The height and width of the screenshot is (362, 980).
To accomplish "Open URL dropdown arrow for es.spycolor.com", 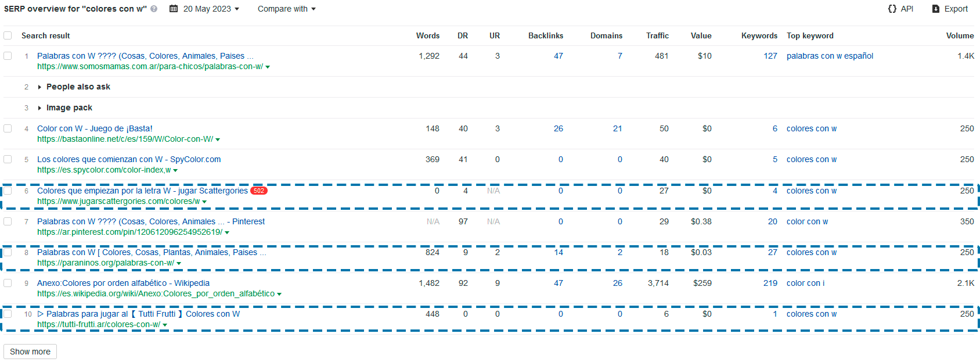I will click(175, 171).
